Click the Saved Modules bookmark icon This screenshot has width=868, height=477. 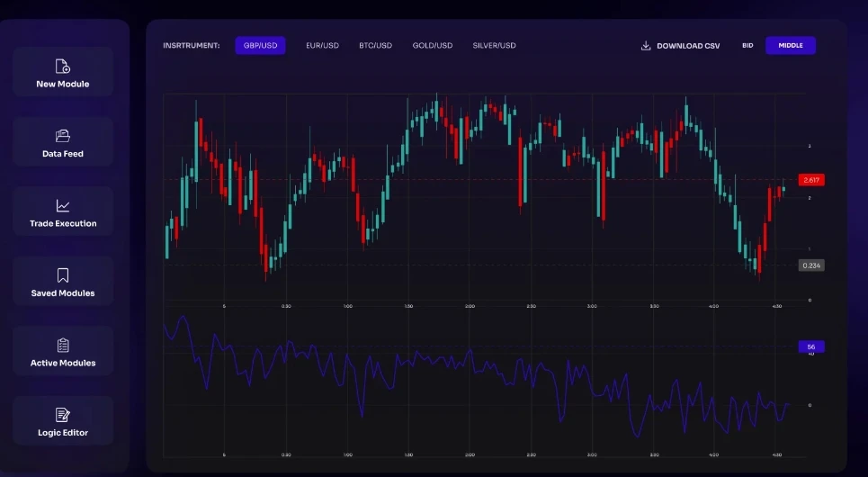tap(63, 275)
